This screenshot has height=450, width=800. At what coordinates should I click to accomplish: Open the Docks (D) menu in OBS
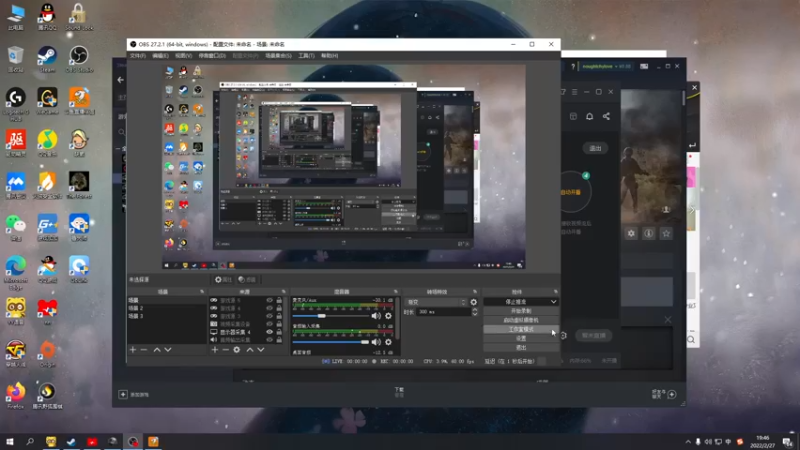pos(212,56)
